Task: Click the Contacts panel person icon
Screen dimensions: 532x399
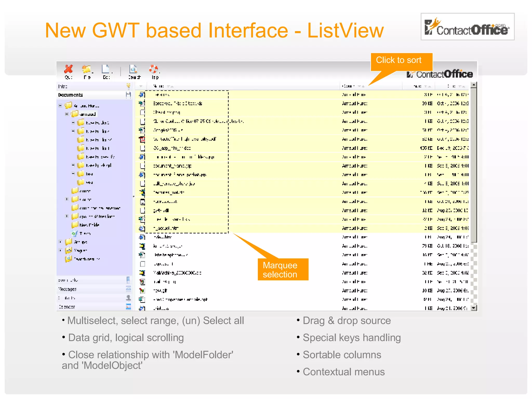Action: click(x=128, y=298)
